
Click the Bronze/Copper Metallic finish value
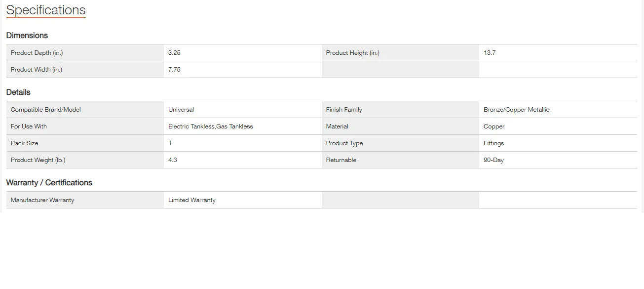tap(516, 110)
